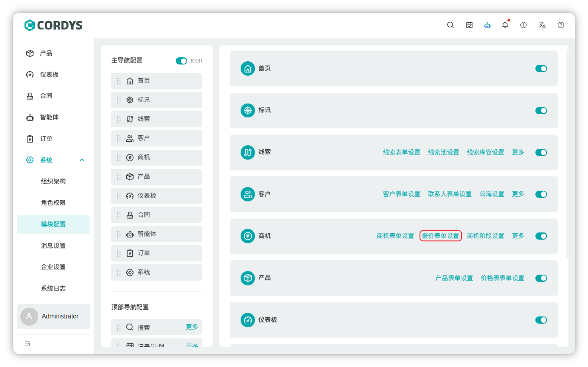Image resolution: width=588 pixels, height=367 pixels.
Task: Open the AI robot assistant icon
Action: tap(487, 25)
